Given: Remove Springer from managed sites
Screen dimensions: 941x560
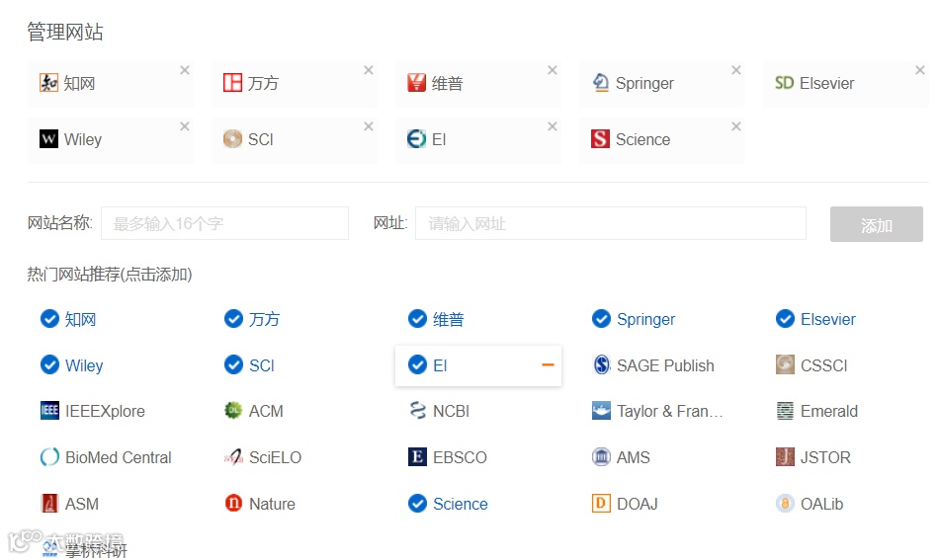Looking at the screenshot, I should click(x=735, y=70).
